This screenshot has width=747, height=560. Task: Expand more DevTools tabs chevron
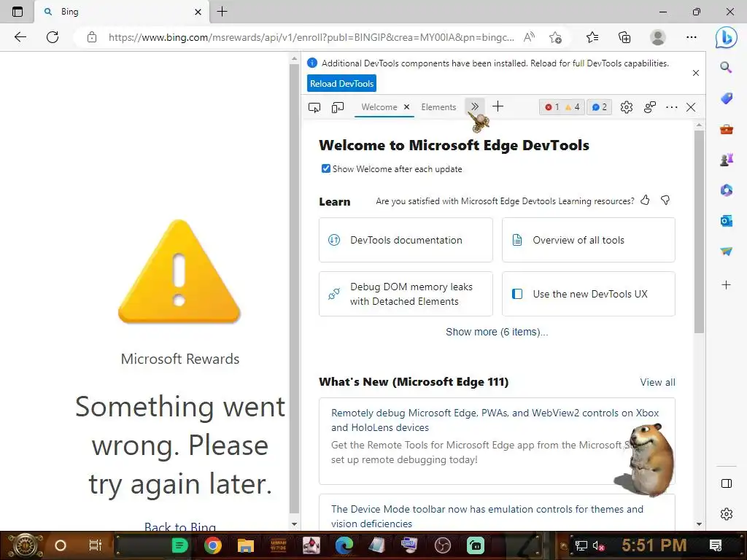tap(474, 106)
